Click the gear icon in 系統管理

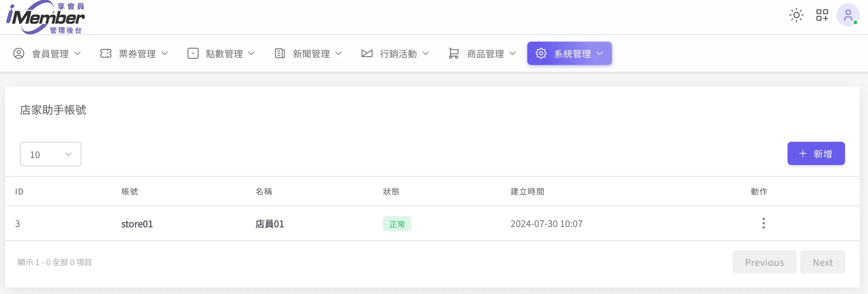coord(541,54)
